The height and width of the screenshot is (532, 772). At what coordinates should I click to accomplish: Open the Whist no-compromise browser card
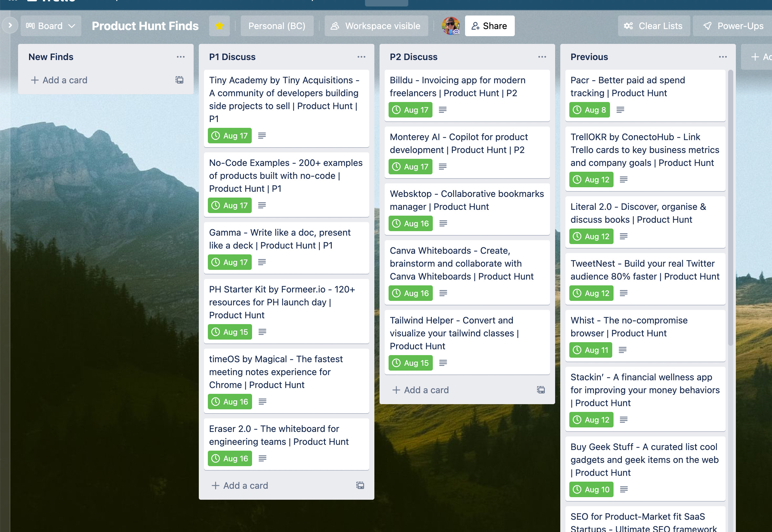point(645,336)
